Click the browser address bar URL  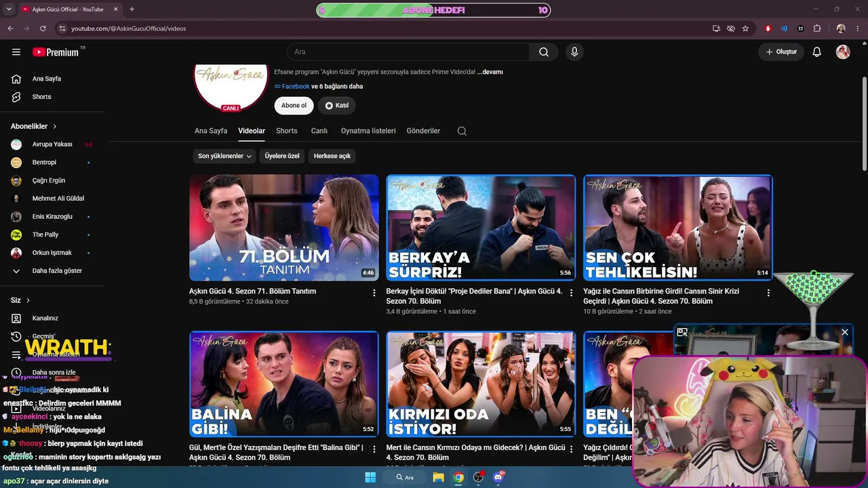(x=128, y=28)
